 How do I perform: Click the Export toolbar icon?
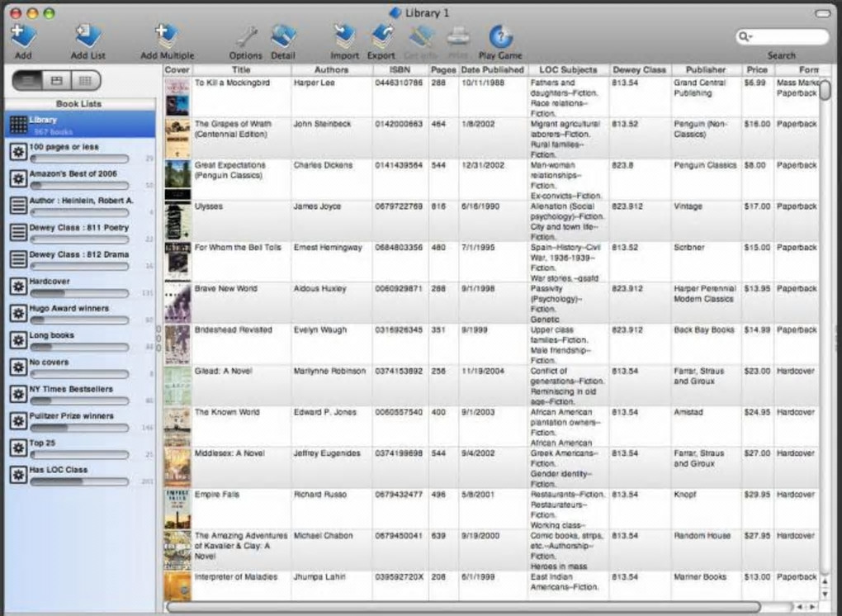pyautogui.click(x=381, y=36)
